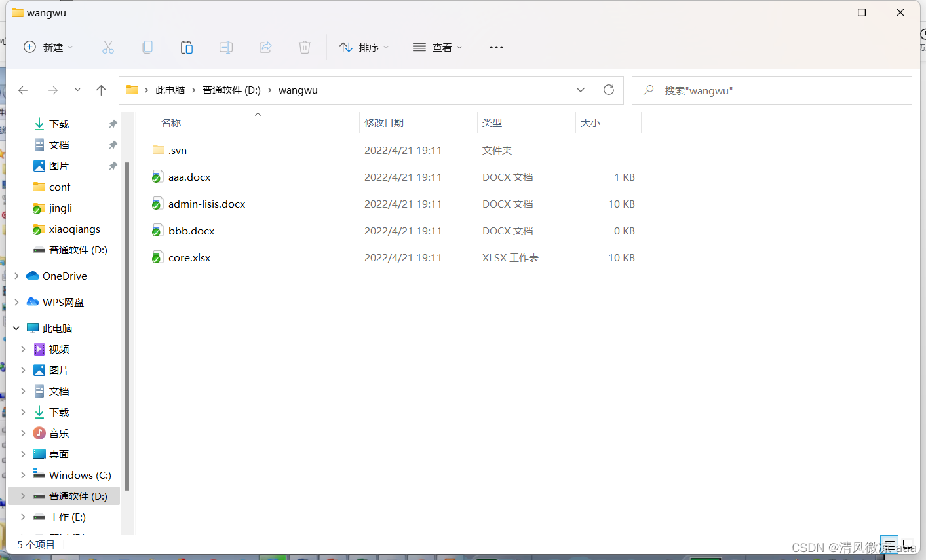Unpin 下载 via its pin icon

pyautogui.click(x=113, y=124)
